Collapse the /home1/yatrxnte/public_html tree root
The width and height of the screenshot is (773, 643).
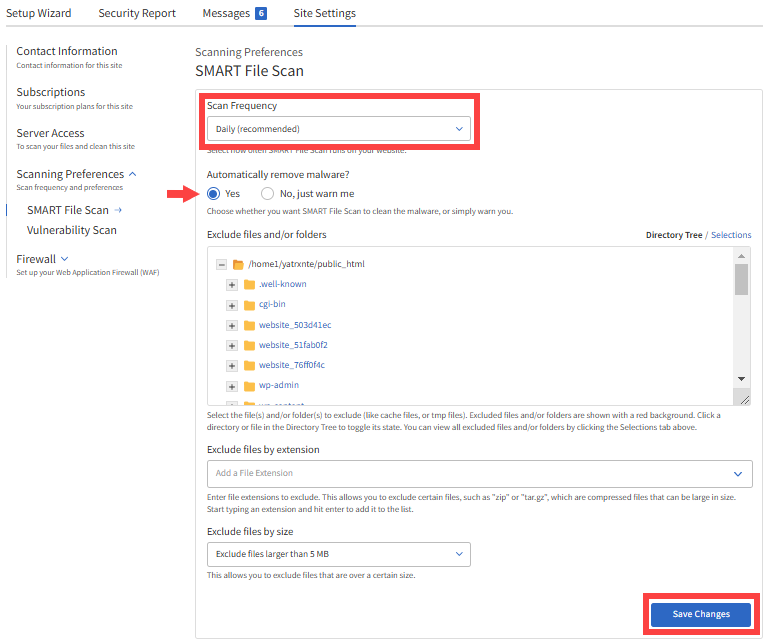click(x=221, y=265)
